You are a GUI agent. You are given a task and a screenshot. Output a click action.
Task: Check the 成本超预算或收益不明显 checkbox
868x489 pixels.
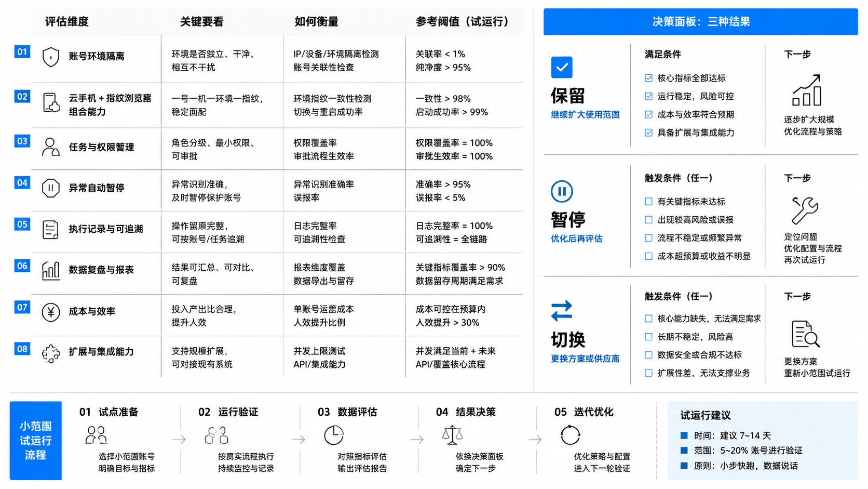coord(648,256)
